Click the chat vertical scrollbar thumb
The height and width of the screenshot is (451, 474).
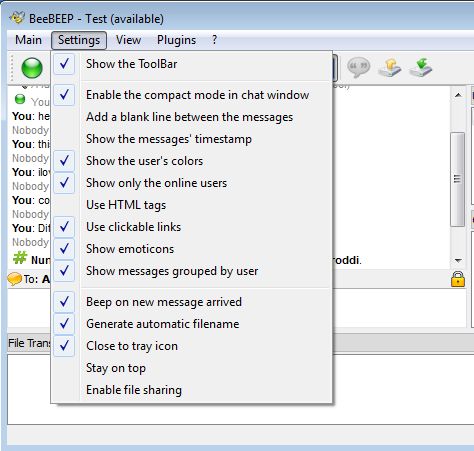[x=457, y=179]
